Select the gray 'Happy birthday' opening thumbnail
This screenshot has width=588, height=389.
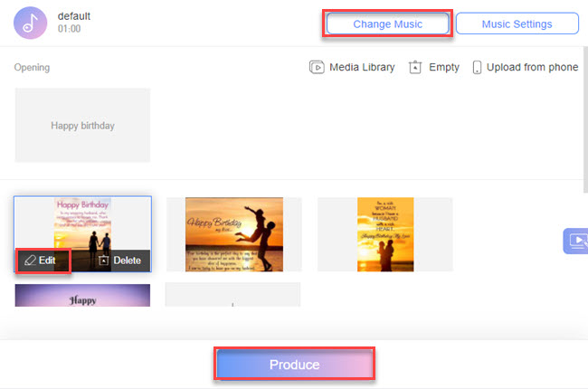pyautogui.click(x=82, y=126)
